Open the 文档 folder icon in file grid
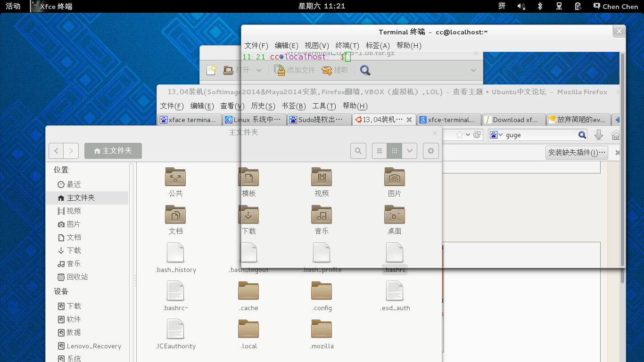This screenshot has width=644, height=362. (x=175, y=215)
